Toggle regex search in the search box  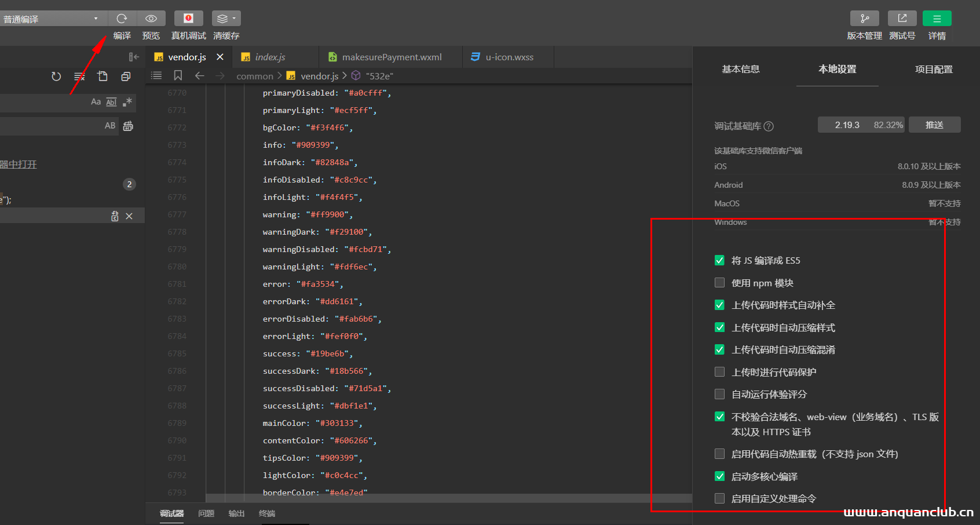tap(127, 102)
